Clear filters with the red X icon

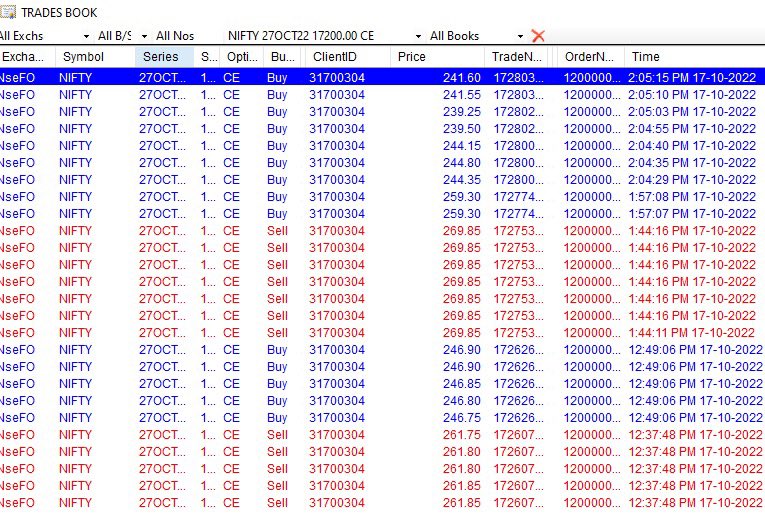tap(538, 36)
